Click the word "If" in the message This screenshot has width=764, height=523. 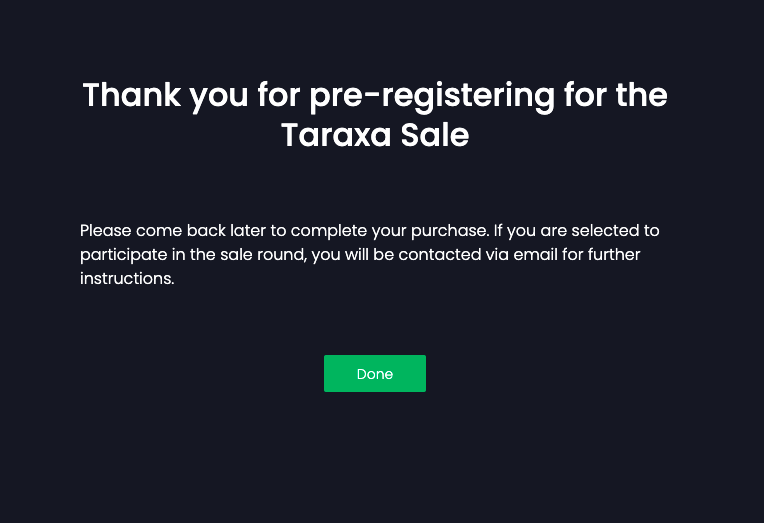pyautogui.click(x=499, y=231)
